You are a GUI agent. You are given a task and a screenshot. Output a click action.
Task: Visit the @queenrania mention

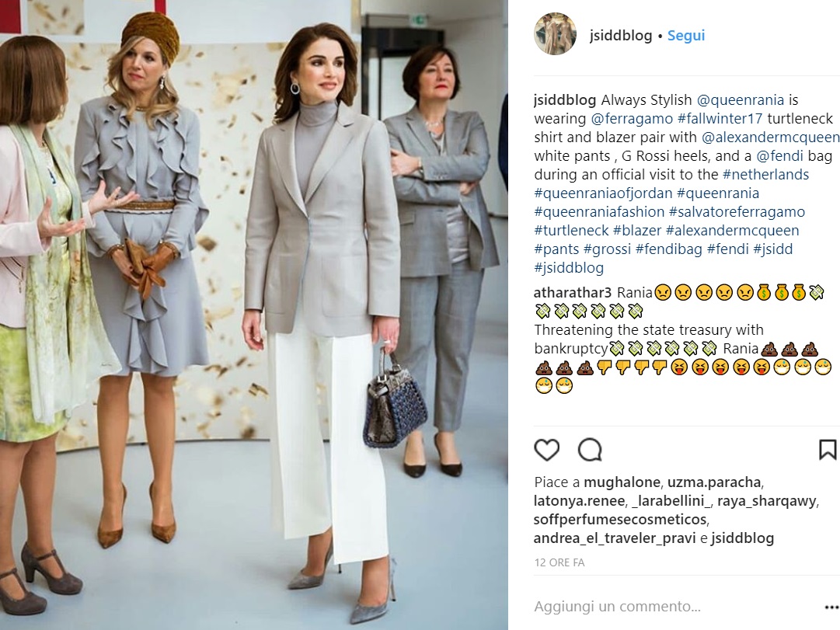[x=741, y=99]
